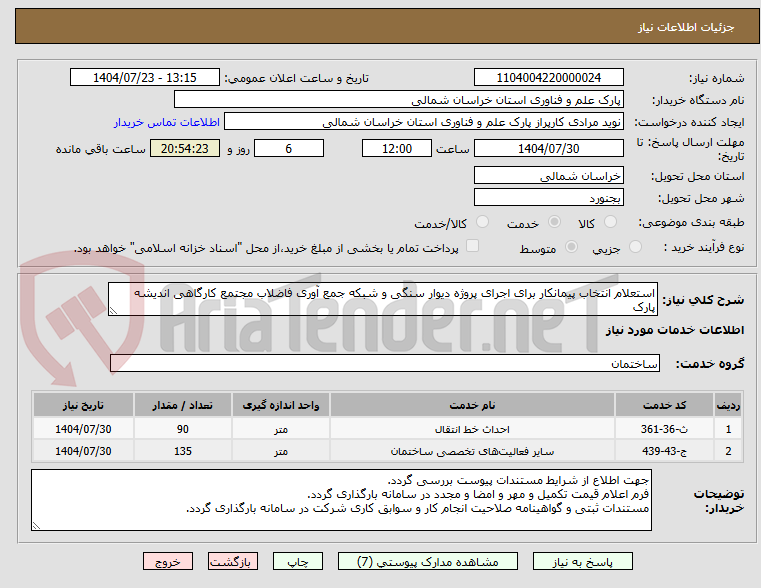Select the کالا radio button
Image resolution: width=761 pixels, height=588 pixels.
coord(610,222)
